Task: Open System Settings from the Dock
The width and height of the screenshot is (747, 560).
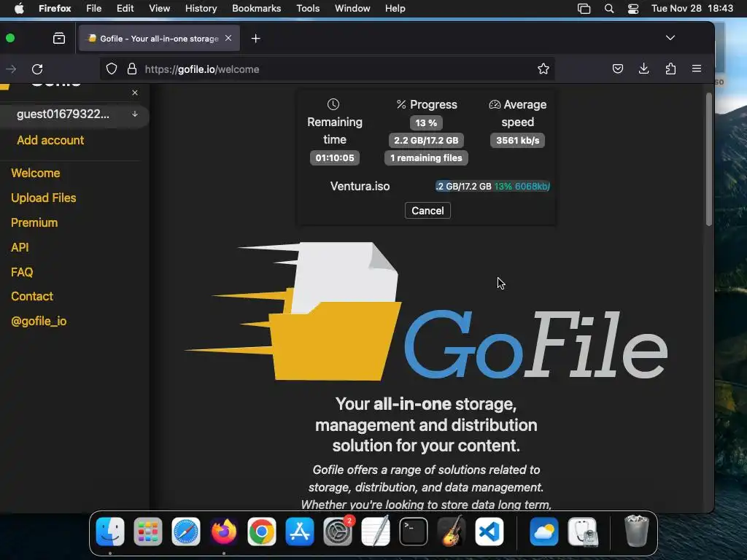Action: click(338, 532)
